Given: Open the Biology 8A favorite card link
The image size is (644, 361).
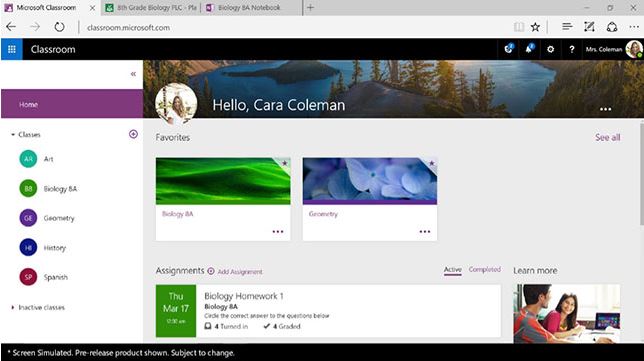Looking at the screenshot, I should tap(177, 214).
